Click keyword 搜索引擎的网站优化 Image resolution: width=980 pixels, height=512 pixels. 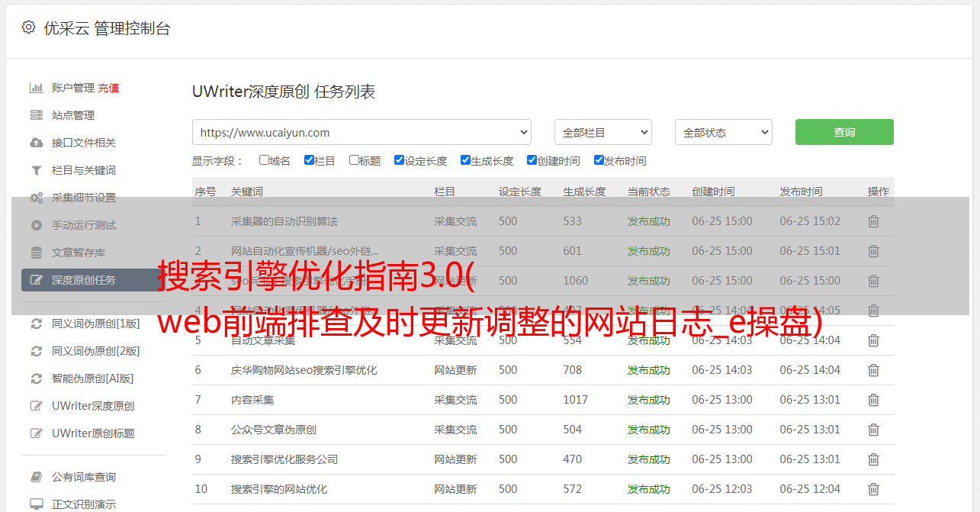(279, 489)
